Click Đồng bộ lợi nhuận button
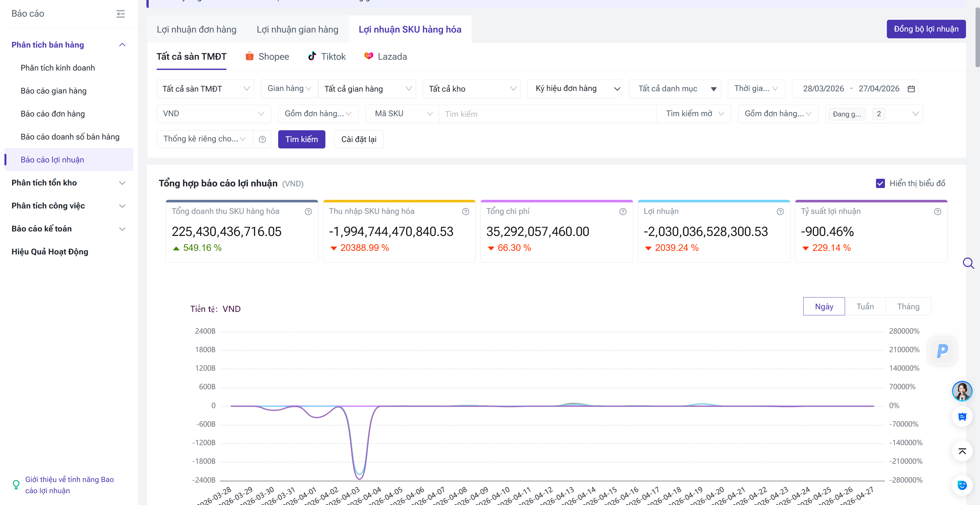Image resolution: width=980 pixels, height=505 pixels. (x=925, y=29)
